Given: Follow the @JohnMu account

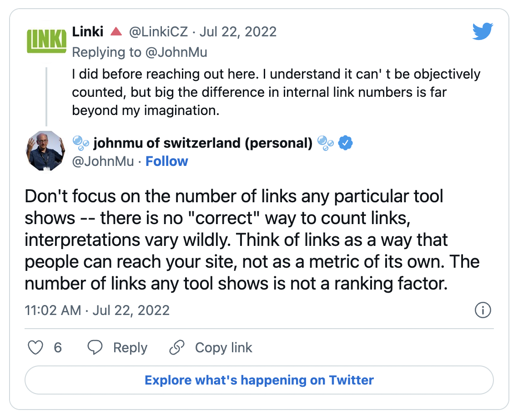Looking at the screenshot, I should tap(166, 161).
